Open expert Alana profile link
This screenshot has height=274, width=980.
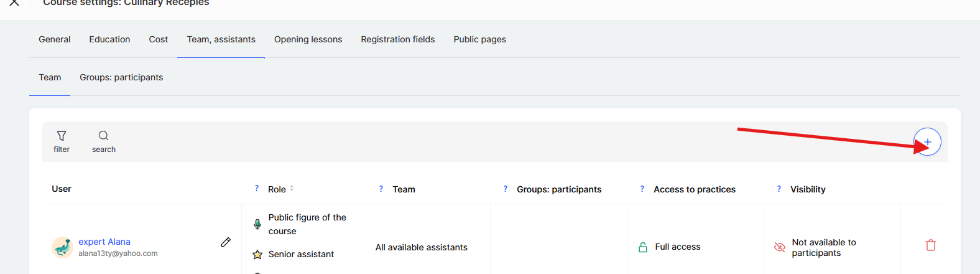click(x=104, y=242)
